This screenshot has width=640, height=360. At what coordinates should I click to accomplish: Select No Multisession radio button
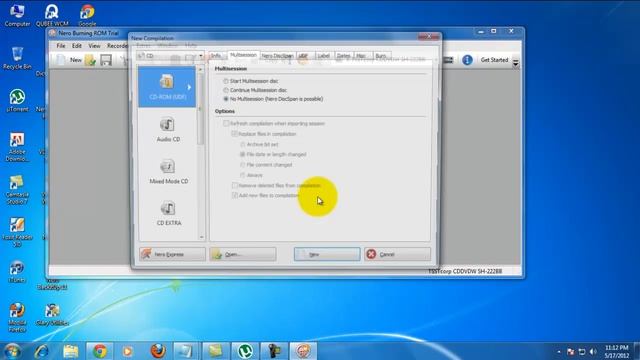(226, 99)
